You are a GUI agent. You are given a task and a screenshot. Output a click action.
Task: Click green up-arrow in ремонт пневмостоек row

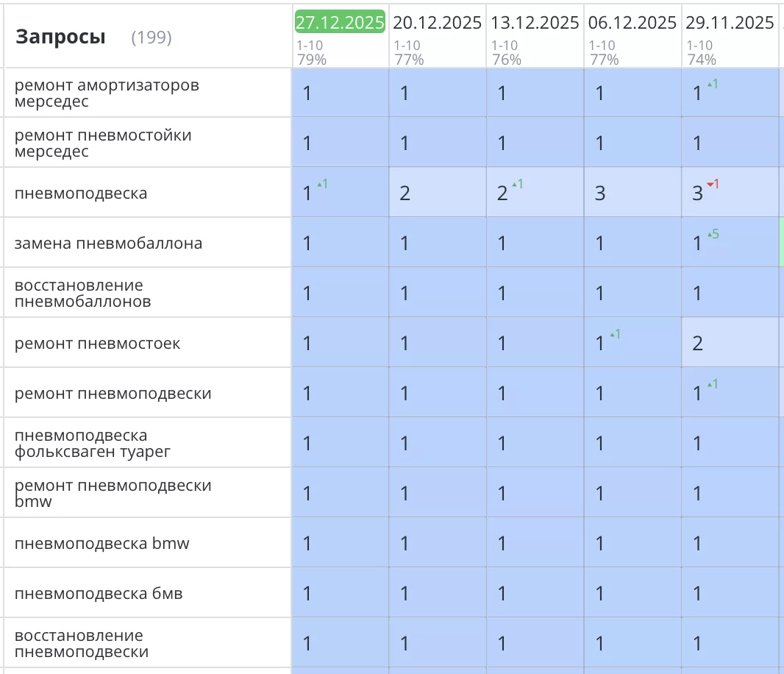click(x=615, y=334)
